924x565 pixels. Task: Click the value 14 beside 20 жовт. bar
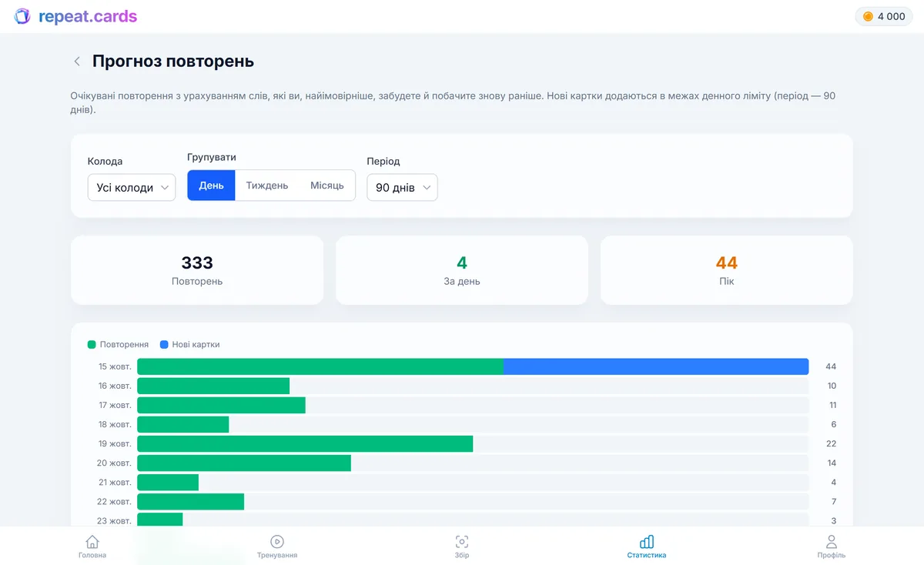pyautogui.click(x=832, y=463)
